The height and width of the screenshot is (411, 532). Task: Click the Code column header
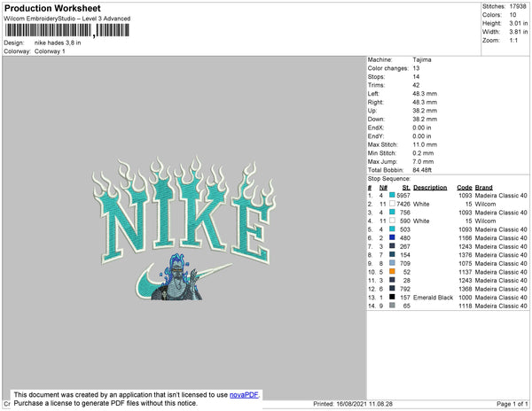pyautogui.click(x=464, y=188)
